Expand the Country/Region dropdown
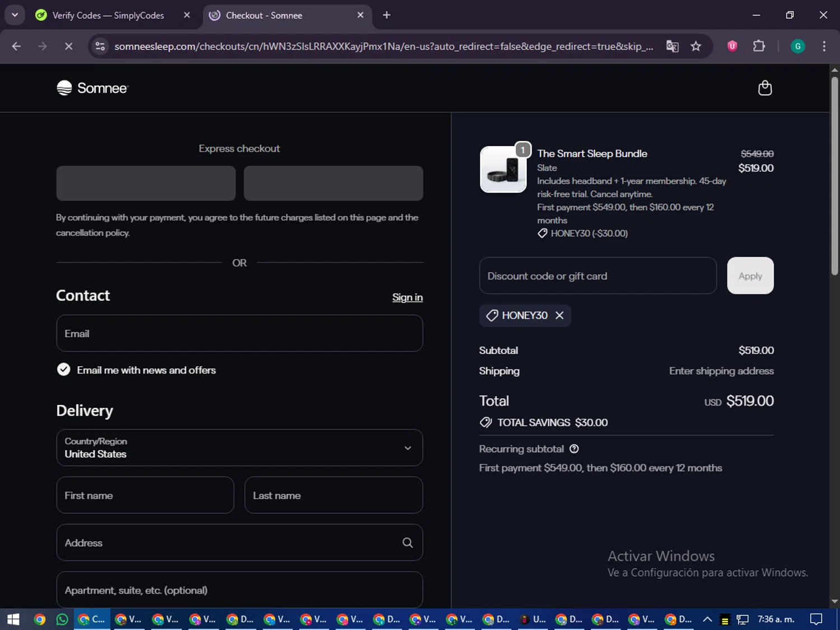840x630 pixels. pyautogui.click(x=240, y=447)
